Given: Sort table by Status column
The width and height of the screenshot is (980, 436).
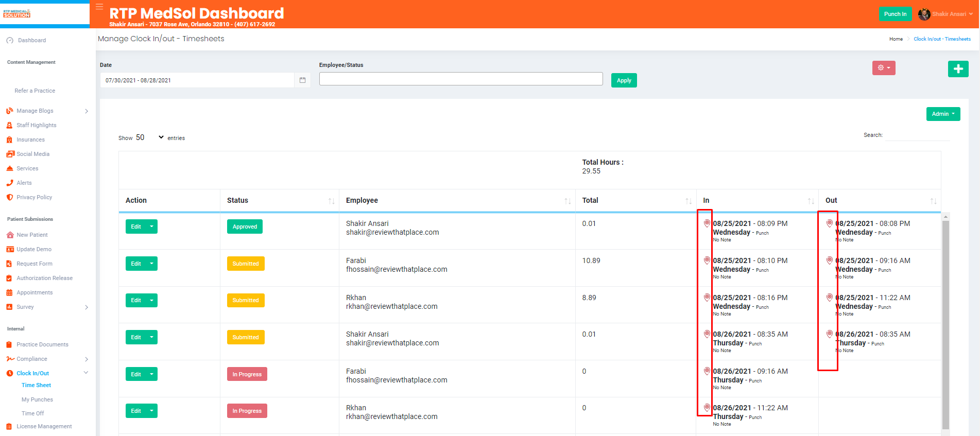Looking at the screenshot, I should tap(332, 201).
